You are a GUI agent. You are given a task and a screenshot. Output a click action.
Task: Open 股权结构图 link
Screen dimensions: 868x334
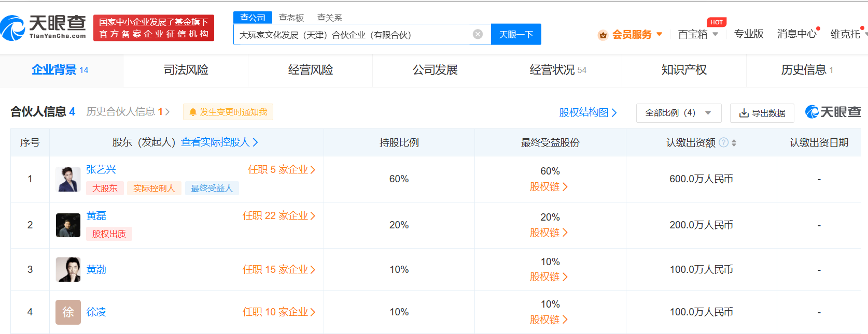coord(588,112)
